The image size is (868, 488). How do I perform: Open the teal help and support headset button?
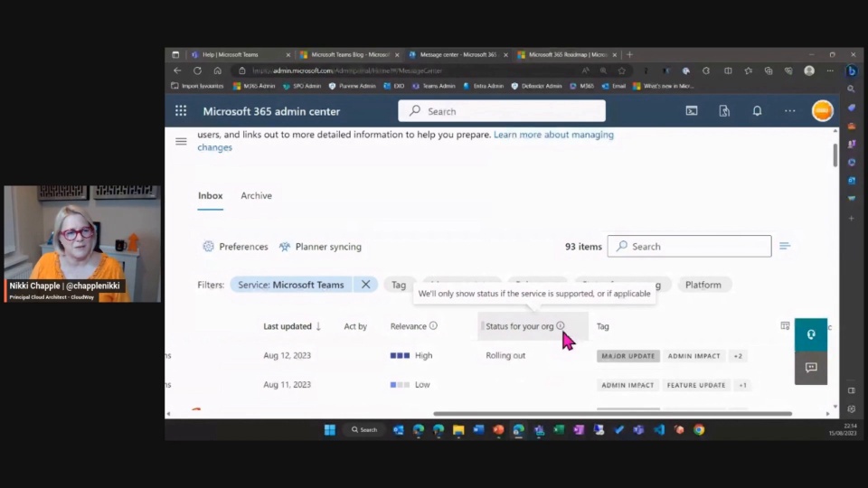click(811, 334)
